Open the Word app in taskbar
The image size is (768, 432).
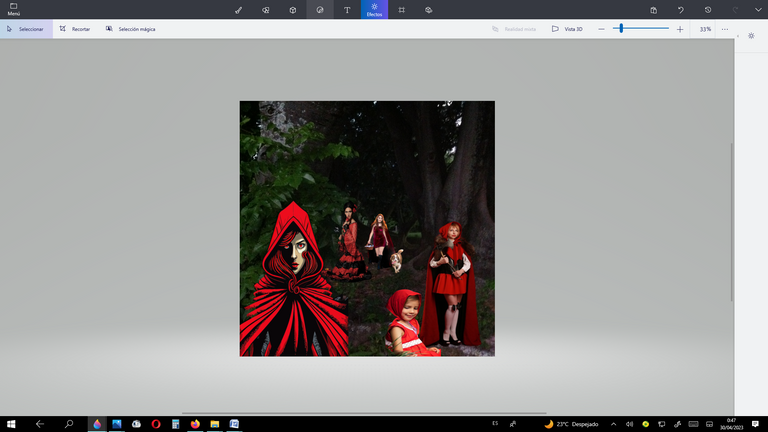234,424
